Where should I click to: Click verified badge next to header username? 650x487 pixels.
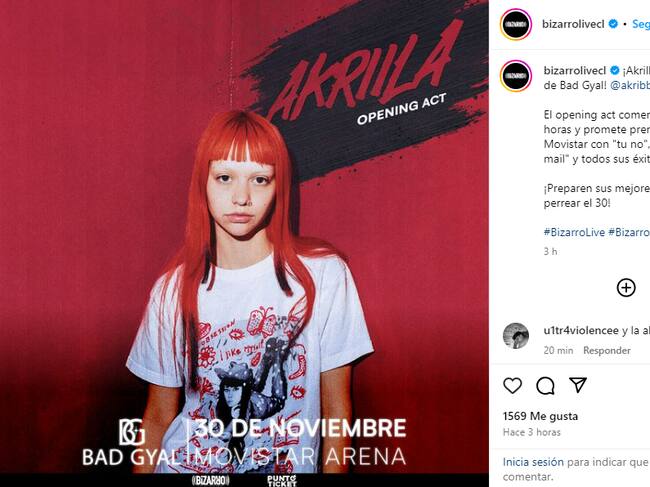click(x=613, y=24)
